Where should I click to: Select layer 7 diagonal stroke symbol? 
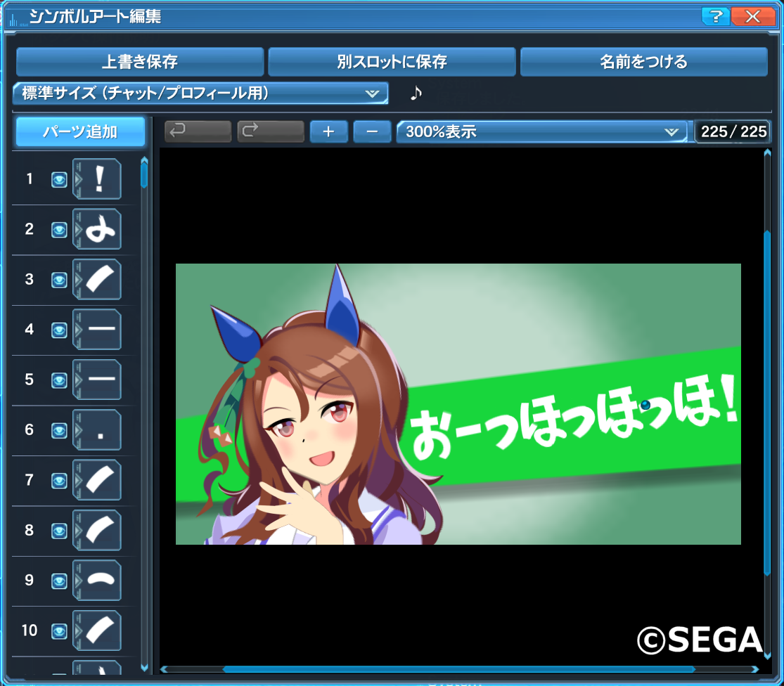pos(97,480)
